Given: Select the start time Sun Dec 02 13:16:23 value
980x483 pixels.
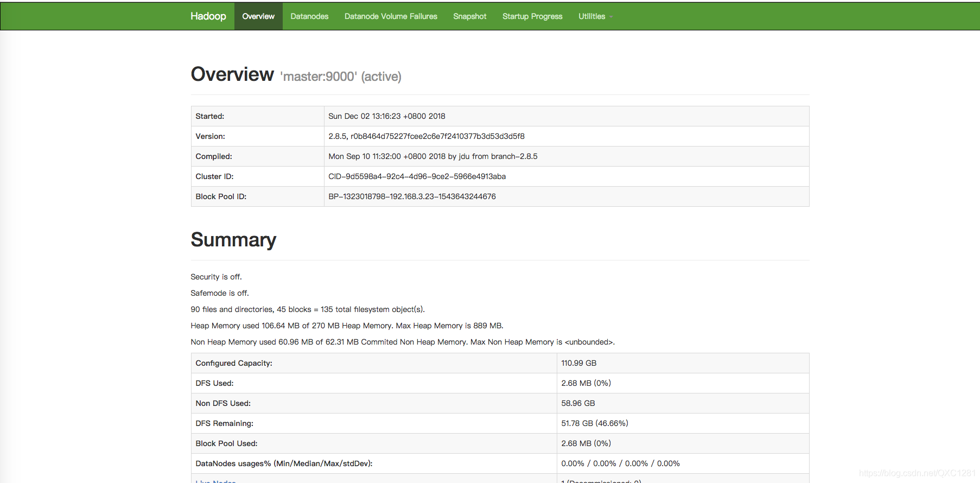Looking at the screenshot, I should [x=387, y=116].
